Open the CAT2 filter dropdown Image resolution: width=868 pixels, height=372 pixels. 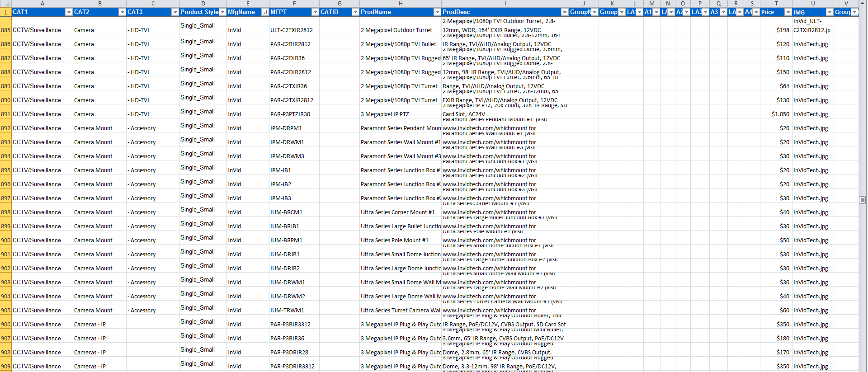pyautogui.click(x=122, y=12)
